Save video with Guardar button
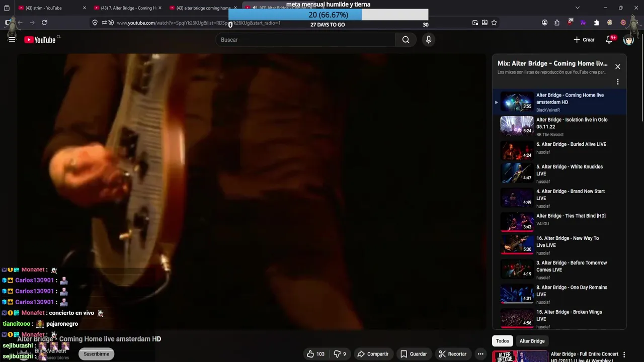This screenshot has height=362, width=644. tap(414, 354)
